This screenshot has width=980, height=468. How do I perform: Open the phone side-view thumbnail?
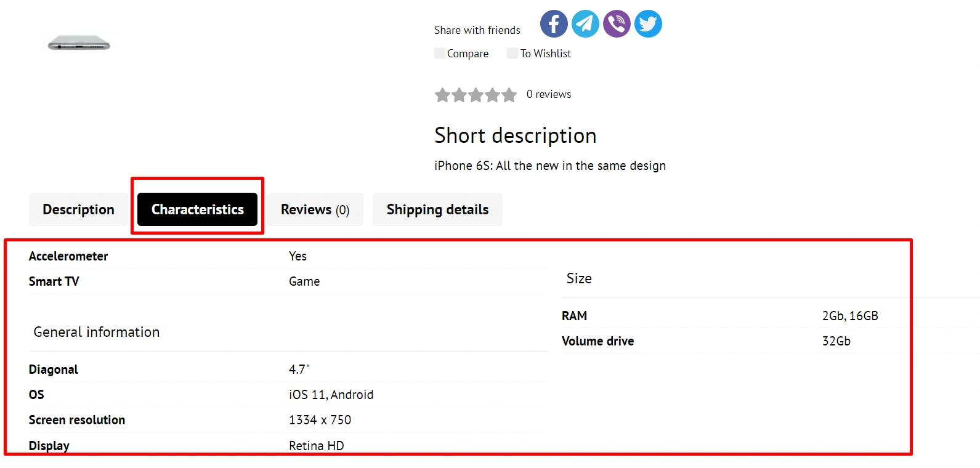(79, 43)
